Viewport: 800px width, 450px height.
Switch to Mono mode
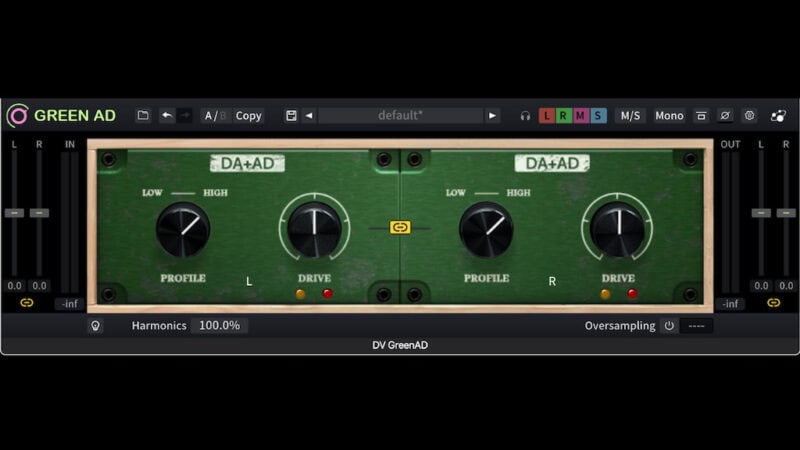pos(669,116)
